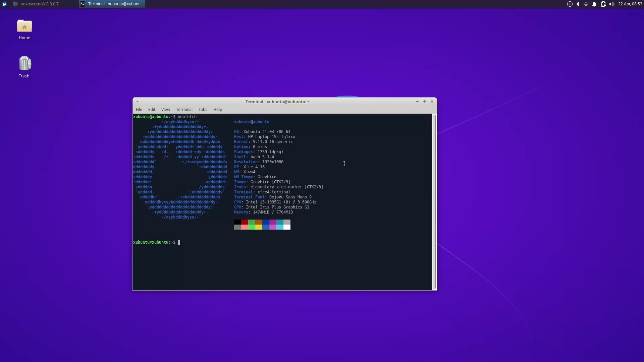Click the clock to open the calendar
The image size is (644, 362).
click(x=630, y=4)
